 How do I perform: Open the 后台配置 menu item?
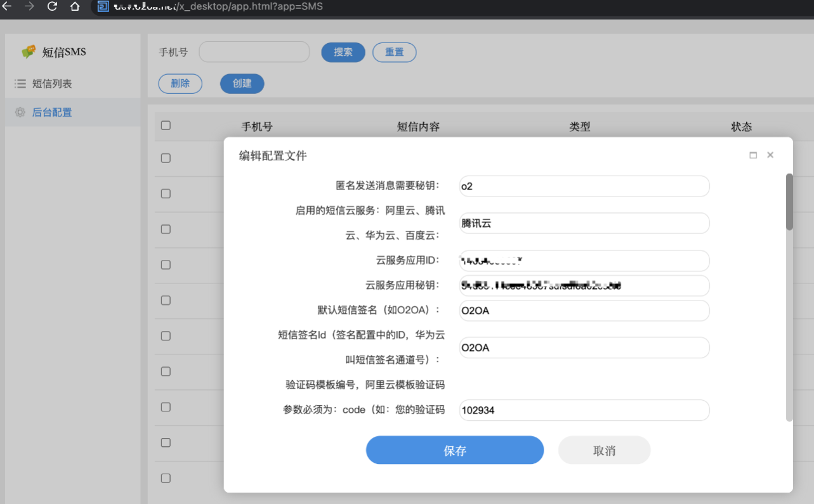[72, 112]
